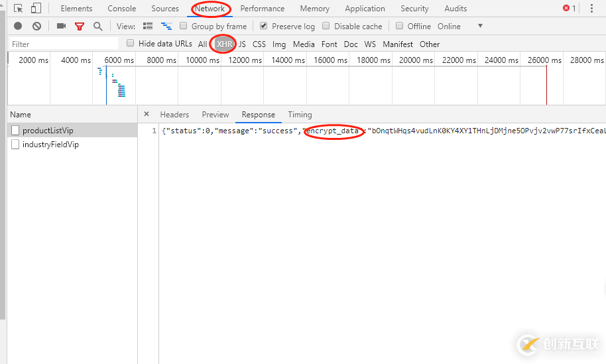Uncheck Preserve log checkbox
This screenshot has width=606, height=364.
(x=264, y=25)
